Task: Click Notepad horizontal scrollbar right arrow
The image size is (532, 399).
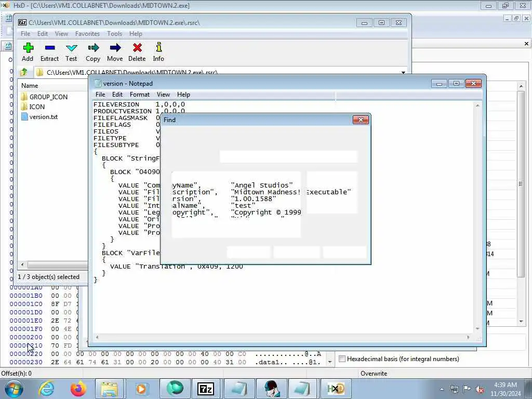Action: click(469, 337)
